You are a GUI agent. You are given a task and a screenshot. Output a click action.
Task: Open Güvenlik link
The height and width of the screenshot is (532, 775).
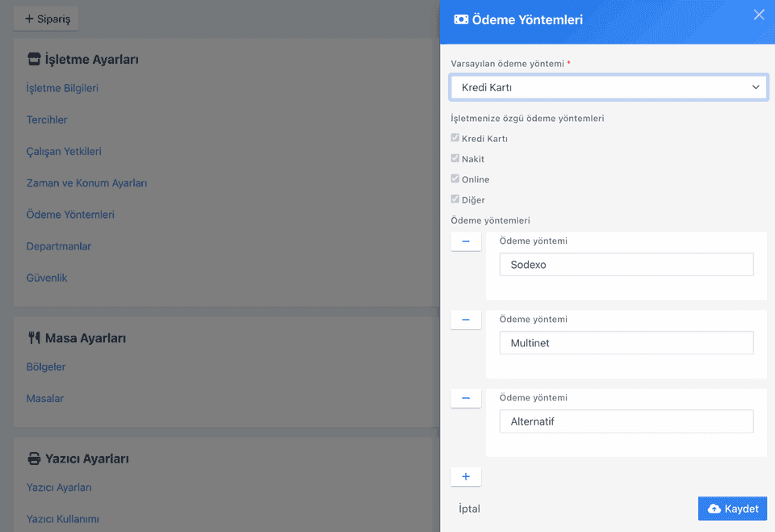[47, 278]
